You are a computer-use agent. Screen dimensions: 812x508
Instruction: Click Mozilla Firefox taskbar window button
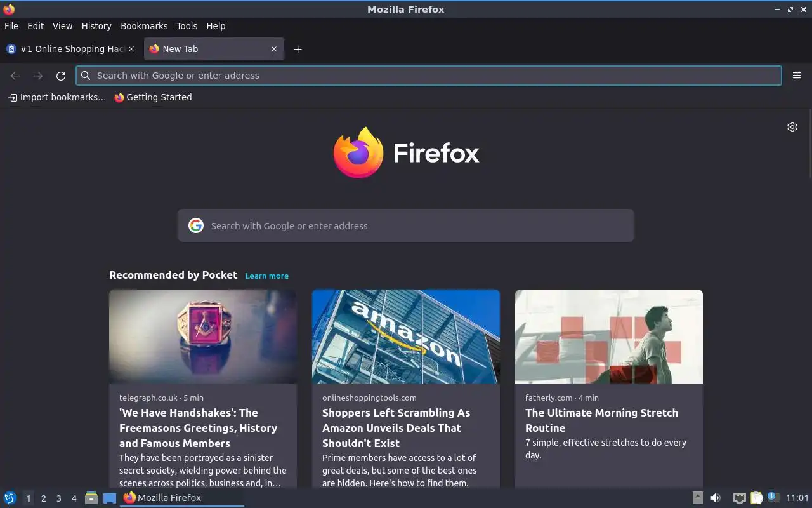click(182, 498)
